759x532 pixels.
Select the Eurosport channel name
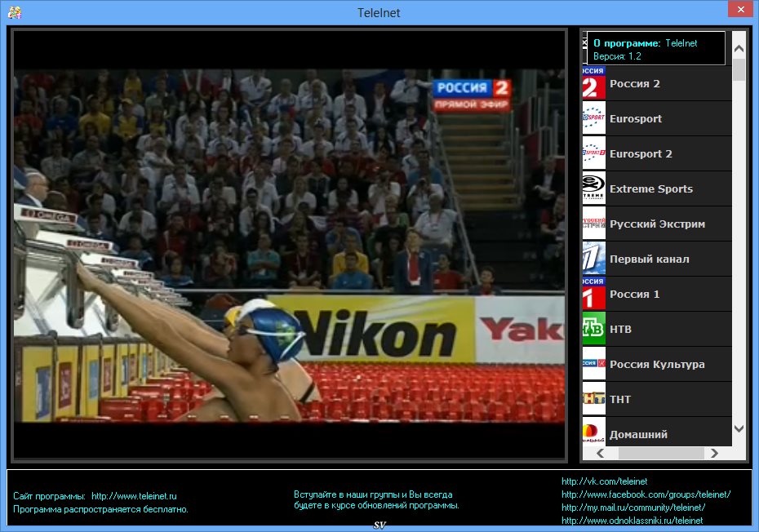click(x=636, y=118)
